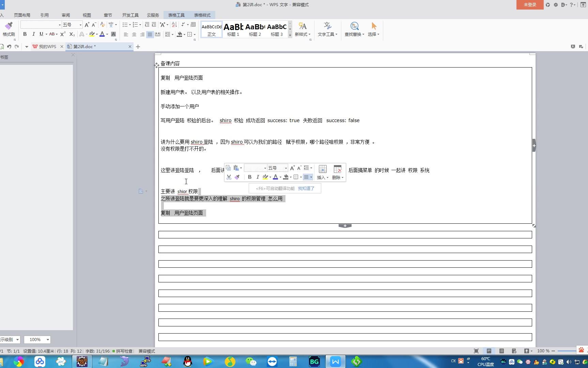
Task: Open the 审阅 ribbon tab
Action: click(66, 15)
